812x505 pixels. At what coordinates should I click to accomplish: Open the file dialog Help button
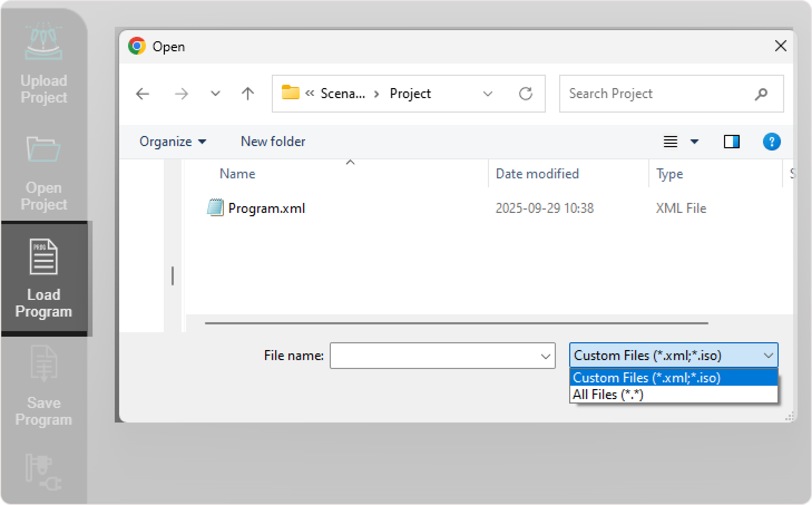pos(771,142)
